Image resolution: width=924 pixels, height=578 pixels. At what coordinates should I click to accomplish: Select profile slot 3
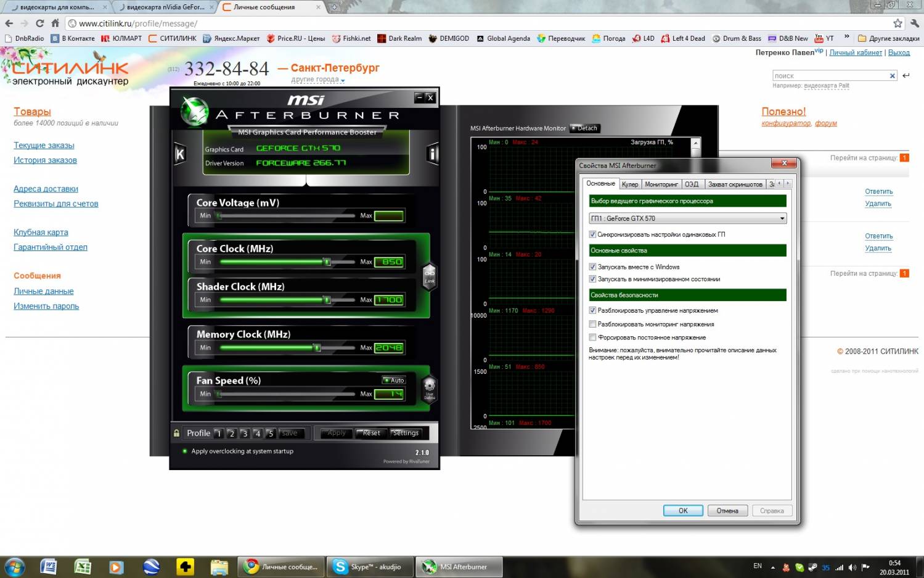[245, 433]
